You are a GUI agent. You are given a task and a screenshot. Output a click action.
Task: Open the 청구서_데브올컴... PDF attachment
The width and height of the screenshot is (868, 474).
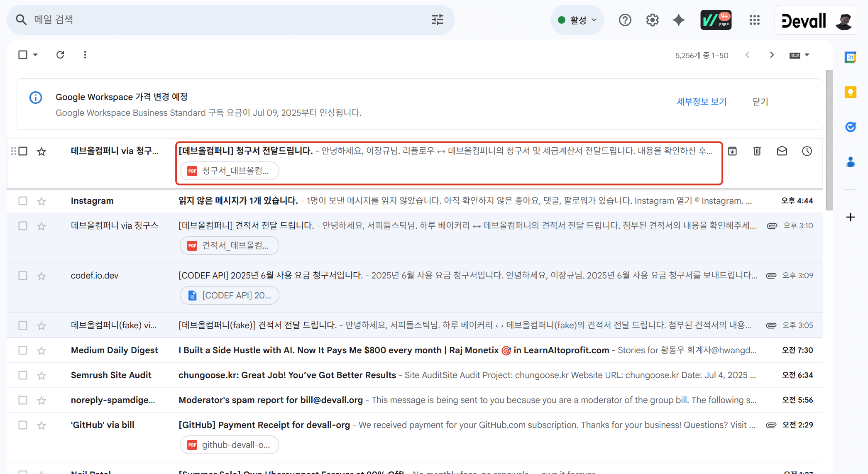point(229,171)
